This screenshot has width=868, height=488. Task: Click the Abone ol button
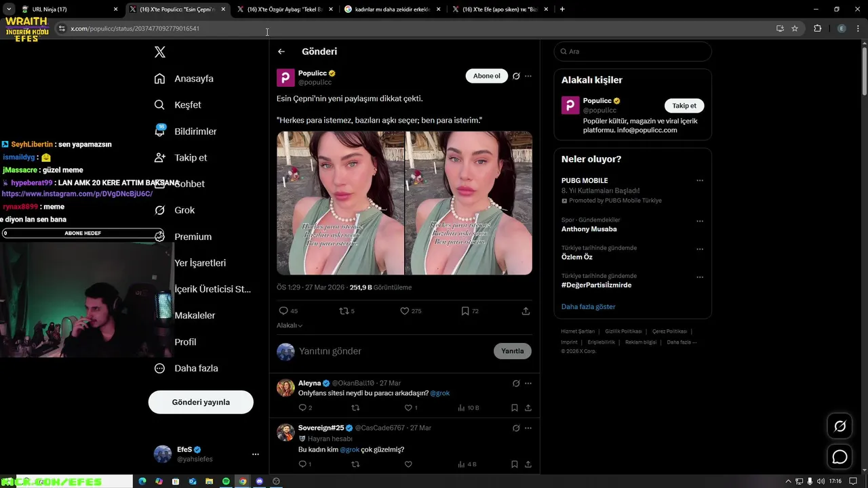click(x=487, y=76)
